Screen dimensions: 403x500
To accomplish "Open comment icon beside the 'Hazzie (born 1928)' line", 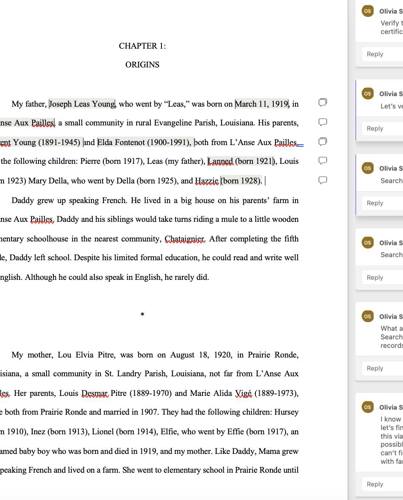I will [322, 180].
